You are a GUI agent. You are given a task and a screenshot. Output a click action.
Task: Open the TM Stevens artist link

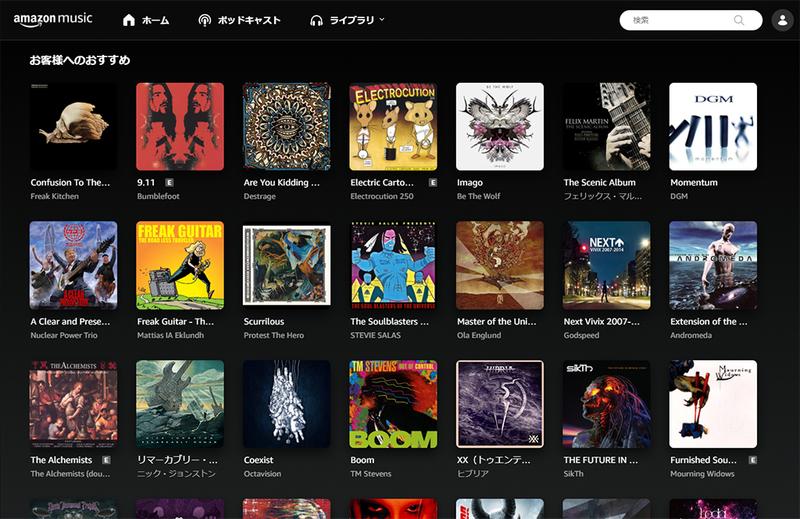pos(370,474)
